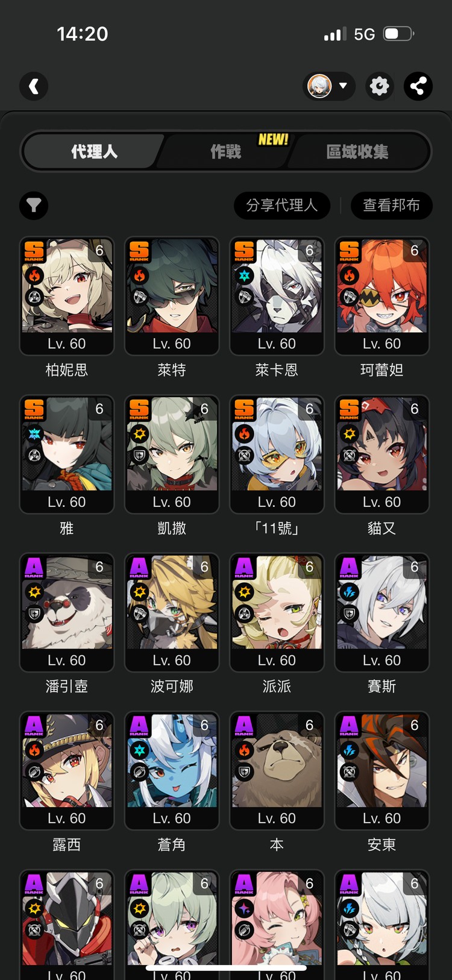Tap the back arrow icon
The height and width of the screenshot is (980, 452).
click(x=34, y=86)
